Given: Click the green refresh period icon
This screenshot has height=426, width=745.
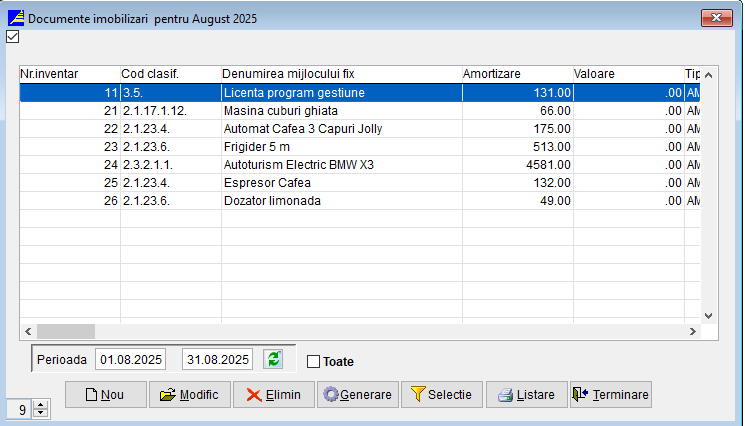Looking at the screenshot, I should tap(273, 360).
